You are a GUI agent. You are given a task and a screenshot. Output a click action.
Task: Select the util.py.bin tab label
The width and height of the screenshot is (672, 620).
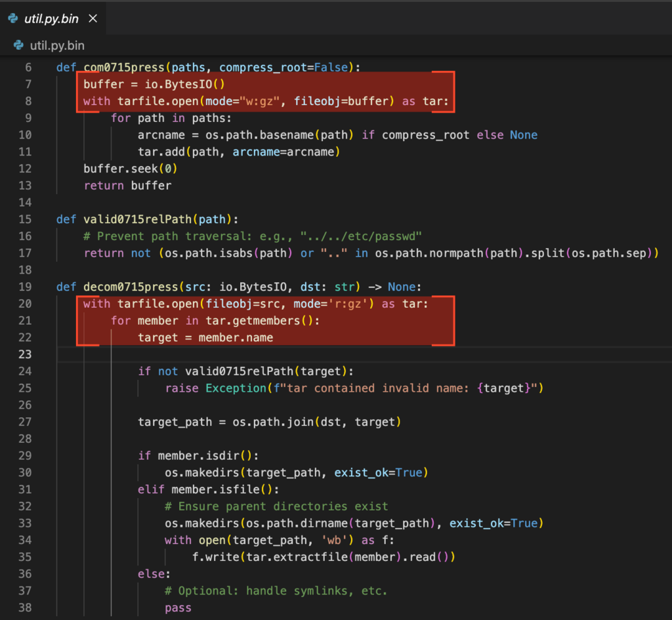(x=51, y=18)
